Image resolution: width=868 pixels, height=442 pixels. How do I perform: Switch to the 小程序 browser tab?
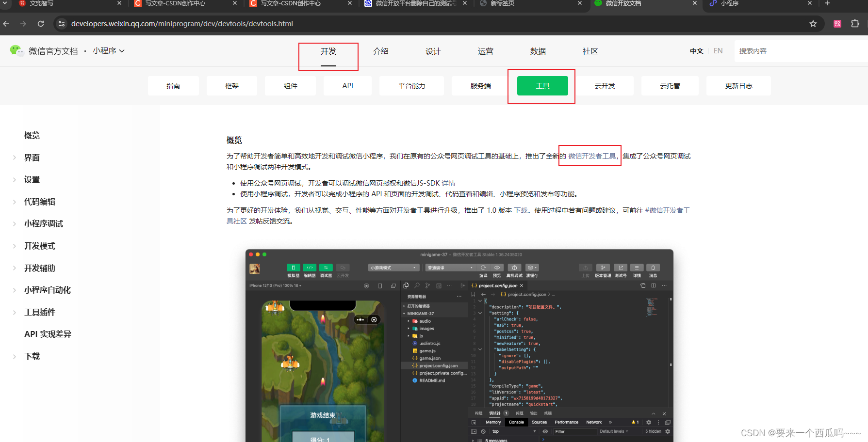tap(760, 3)
